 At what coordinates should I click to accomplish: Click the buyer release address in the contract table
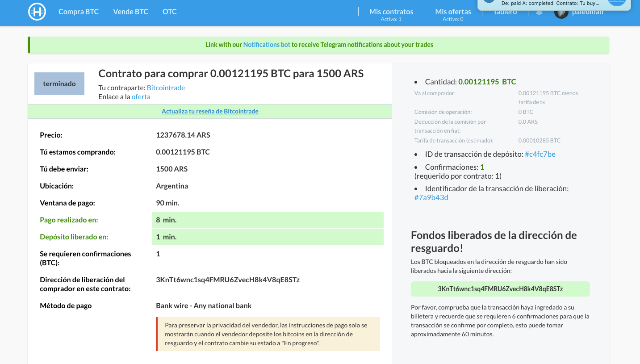(228, 280)
